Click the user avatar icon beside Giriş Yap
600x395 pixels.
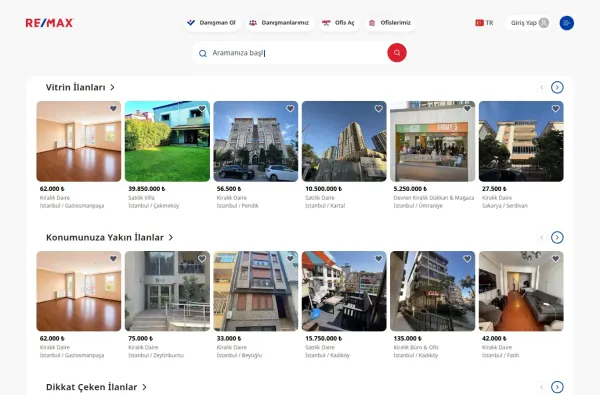click(543, 23)
